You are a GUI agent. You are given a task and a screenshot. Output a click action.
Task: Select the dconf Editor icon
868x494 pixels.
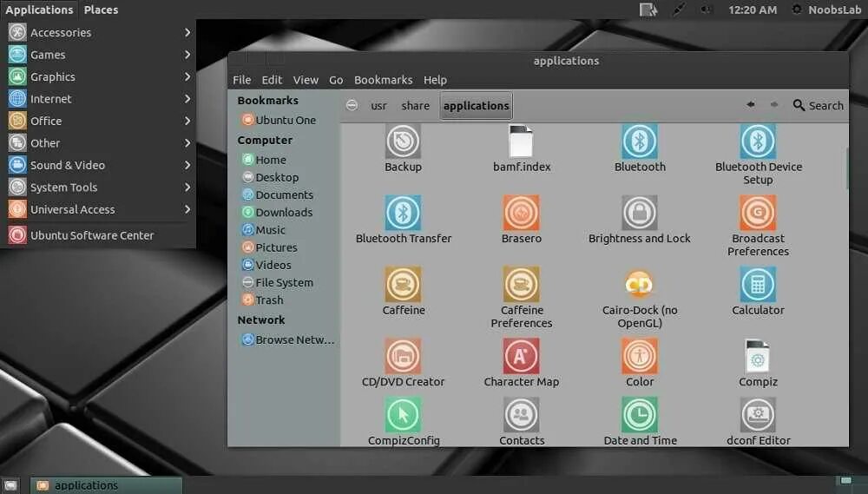coord(758,415)
